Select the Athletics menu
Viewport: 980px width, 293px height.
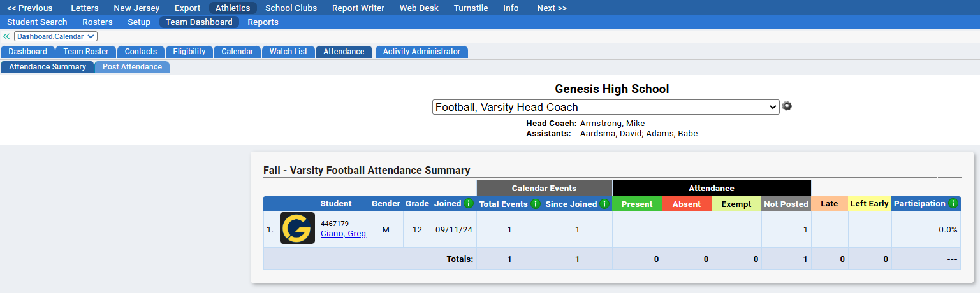(233, 8)
